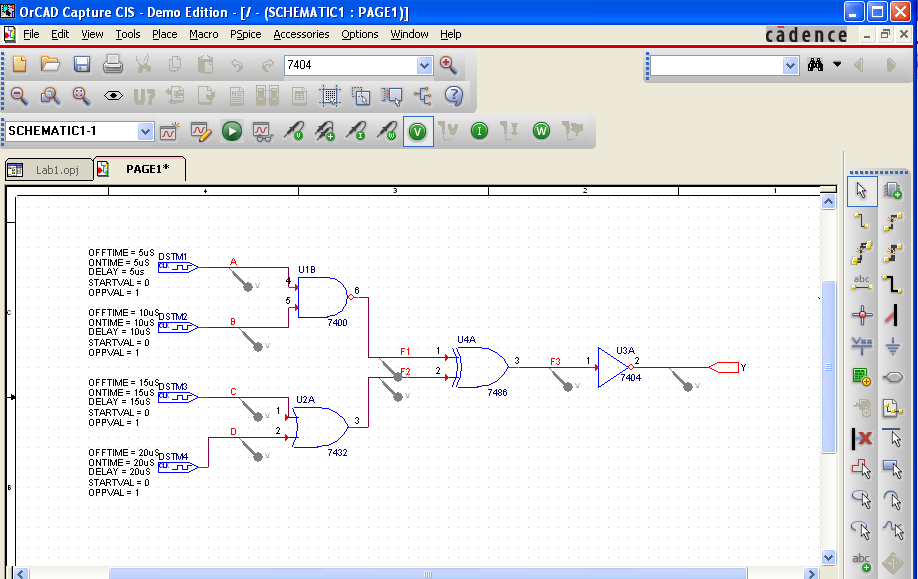Open the Edit menu
918x579 pixels.
pyautogui.click(x=60, y=35)
